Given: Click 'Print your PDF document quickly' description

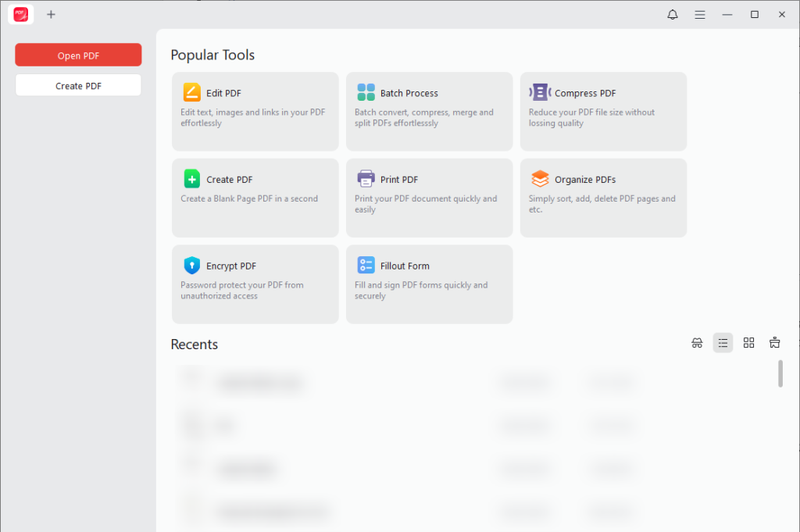Looking at the screenshot, I should tap(426, 204).
